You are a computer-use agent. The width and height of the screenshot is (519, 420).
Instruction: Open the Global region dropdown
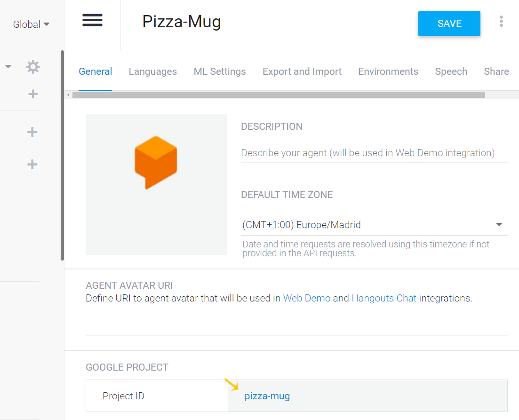pos(31,24)
